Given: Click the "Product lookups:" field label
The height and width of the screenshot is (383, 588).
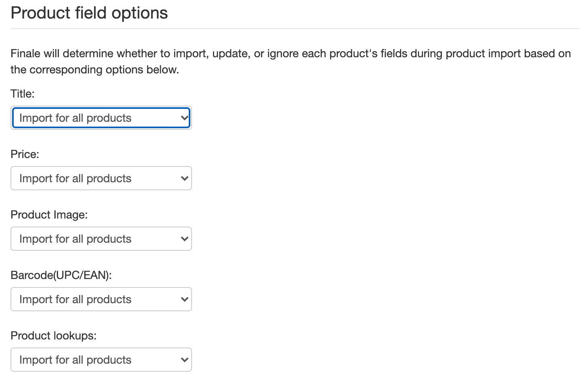Looking at the screenshot, I should (x=54, y=335).
